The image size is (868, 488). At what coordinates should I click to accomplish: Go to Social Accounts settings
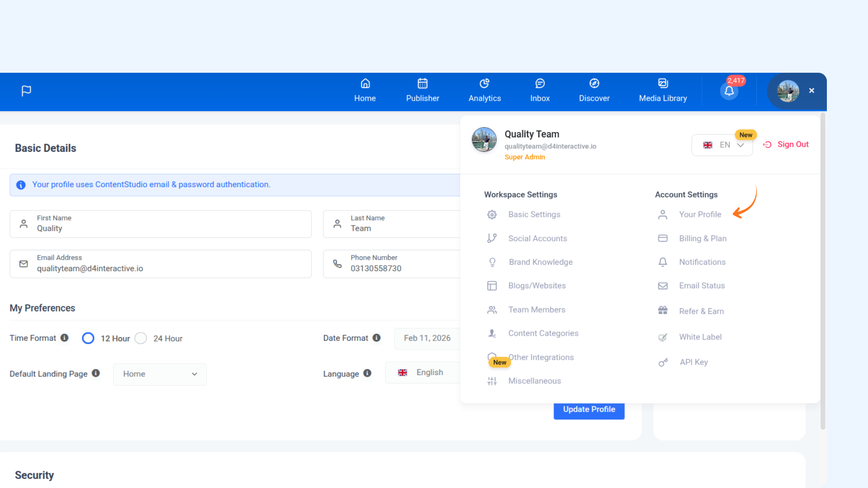(x=537, y=239)
